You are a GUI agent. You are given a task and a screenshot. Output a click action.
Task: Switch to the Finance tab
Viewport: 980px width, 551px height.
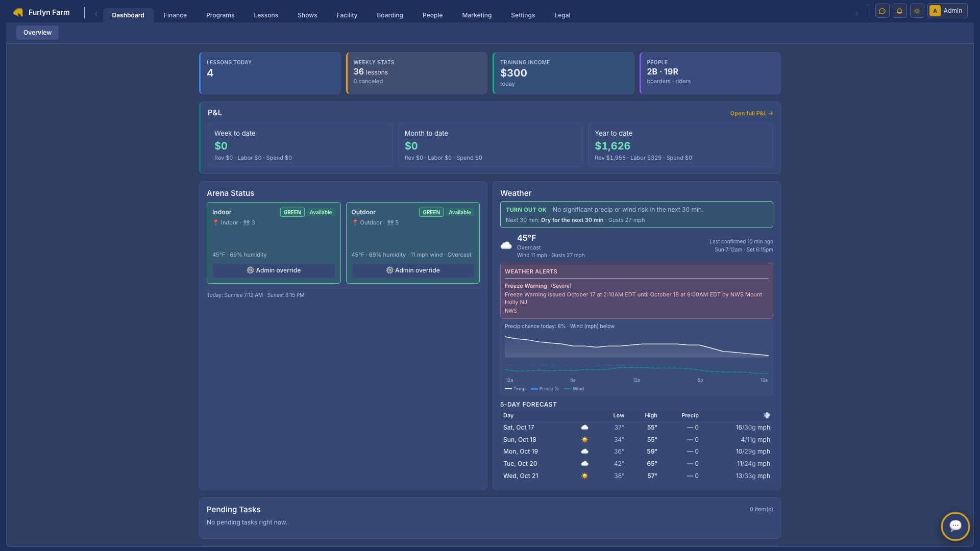click(175, 15)
